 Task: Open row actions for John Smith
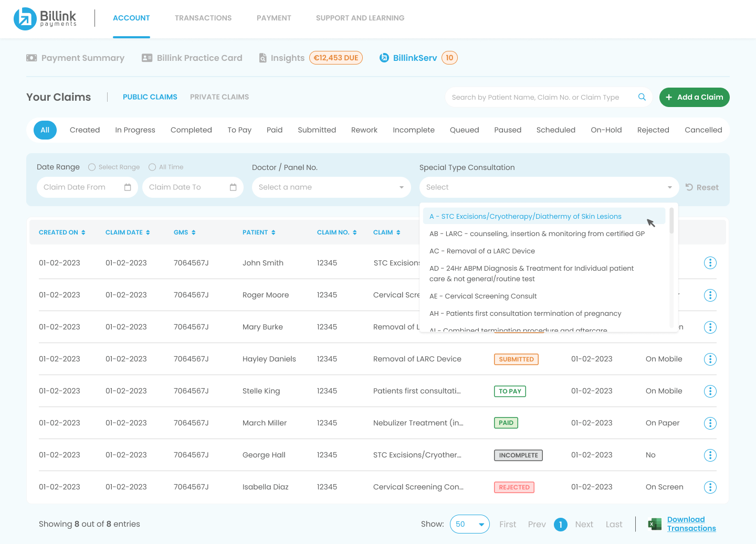[710, 263]
